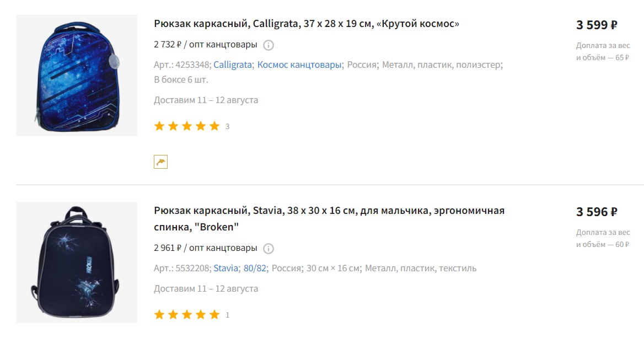The width and height of the screenshot is (644, 349).
Task: Open the blue space Calligrata backpack thumbnail
Action: [x=77, y=76]
